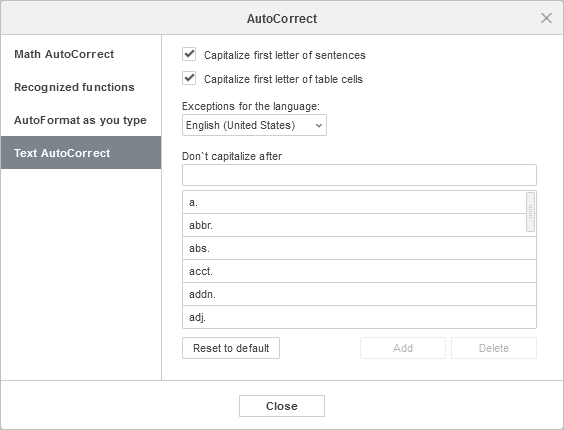Click the Add button

403,348
